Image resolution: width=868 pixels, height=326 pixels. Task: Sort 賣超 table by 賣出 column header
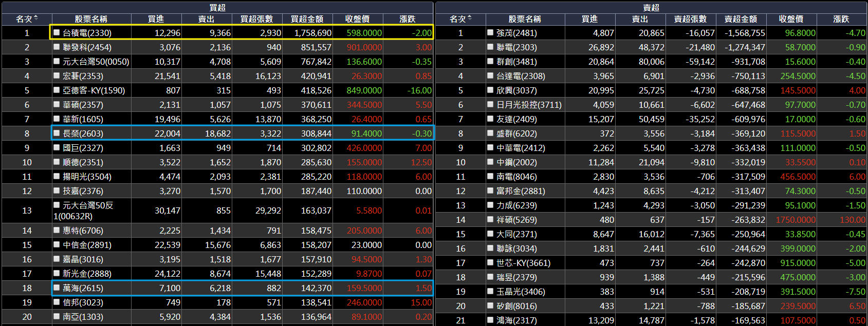click(640, 19)
